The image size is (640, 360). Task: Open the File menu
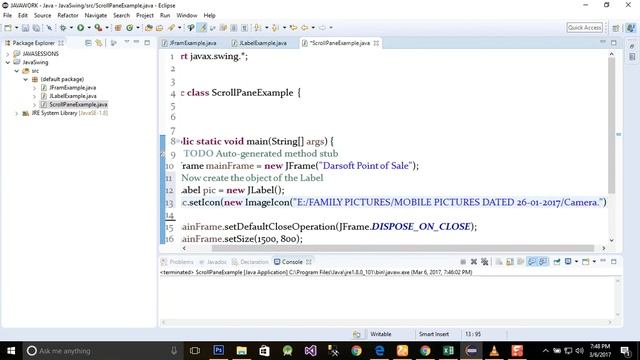pyautogui.click(x=7, y=15)
